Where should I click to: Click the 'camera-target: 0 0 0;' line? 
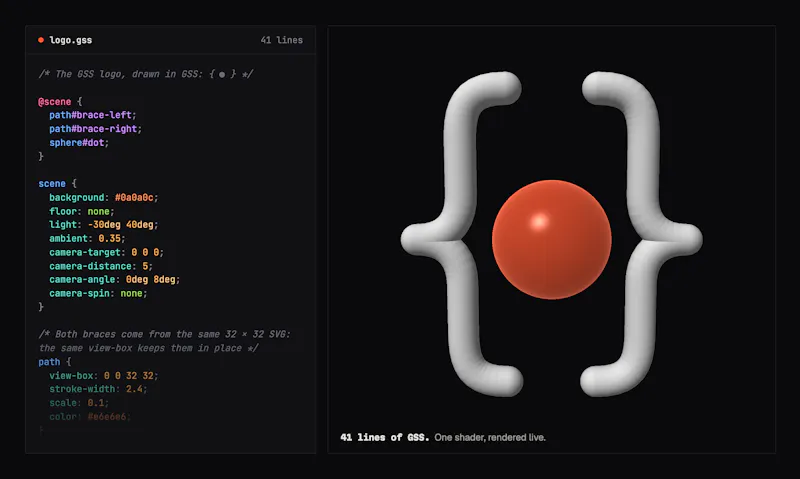[107, 252]
